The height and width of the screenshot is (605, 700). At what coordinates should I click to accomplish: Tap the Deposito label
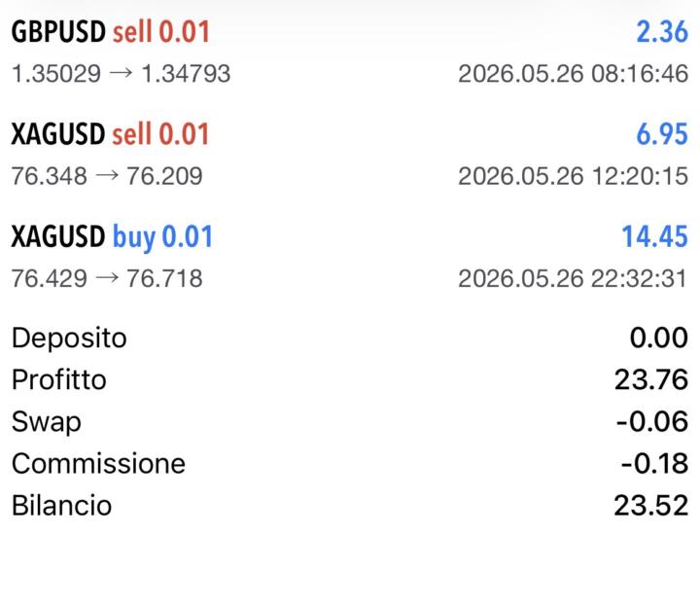pos(69,338)
